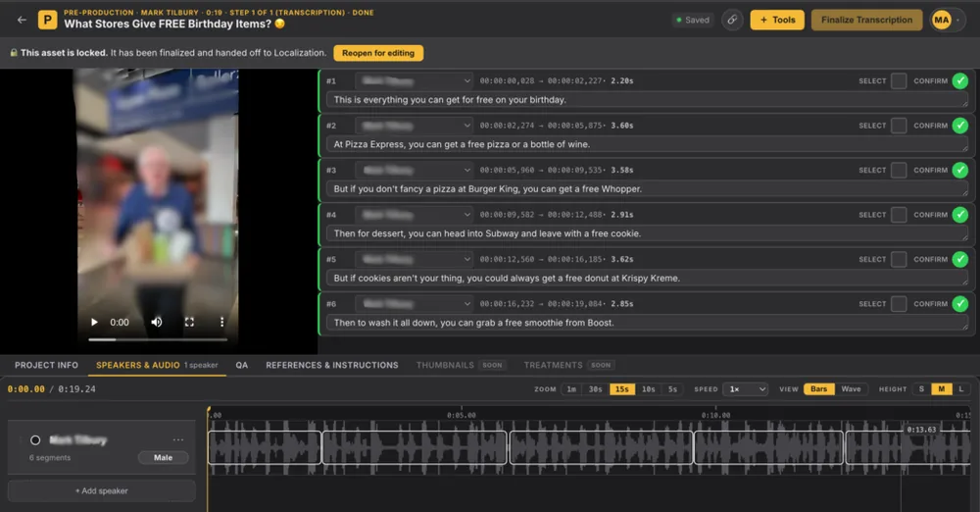
Task: Switch to the QA tab
Action: click(242, 365)
